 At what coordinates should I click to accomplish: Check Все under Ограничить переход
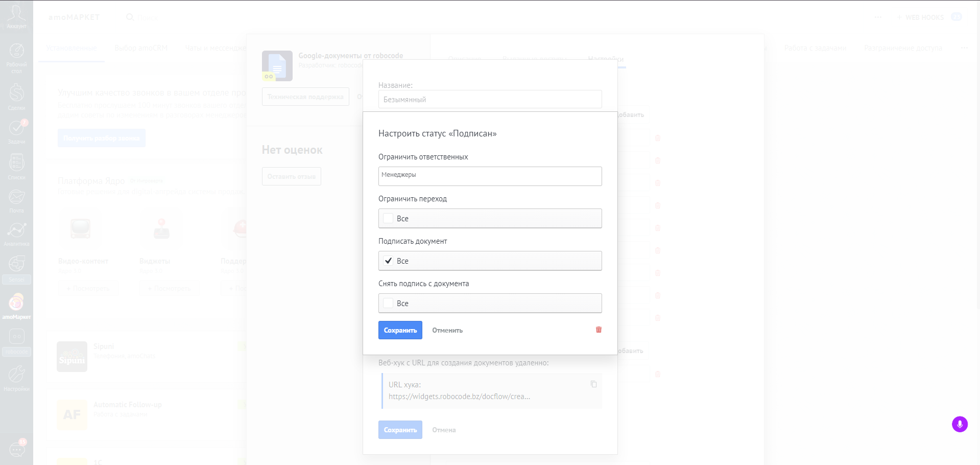[388, 218]
